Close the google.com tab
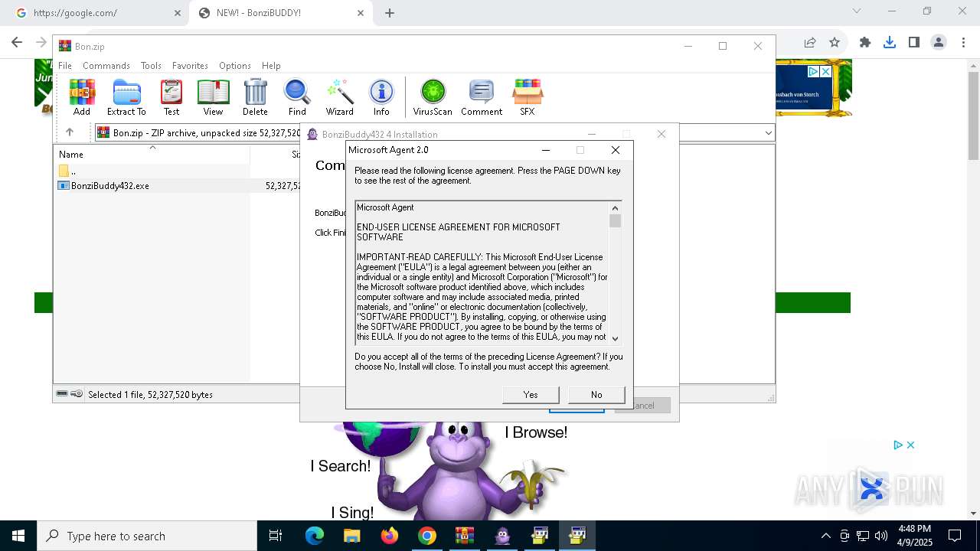The width and height of the screenshot is (980, 551). tap(178, 13)
